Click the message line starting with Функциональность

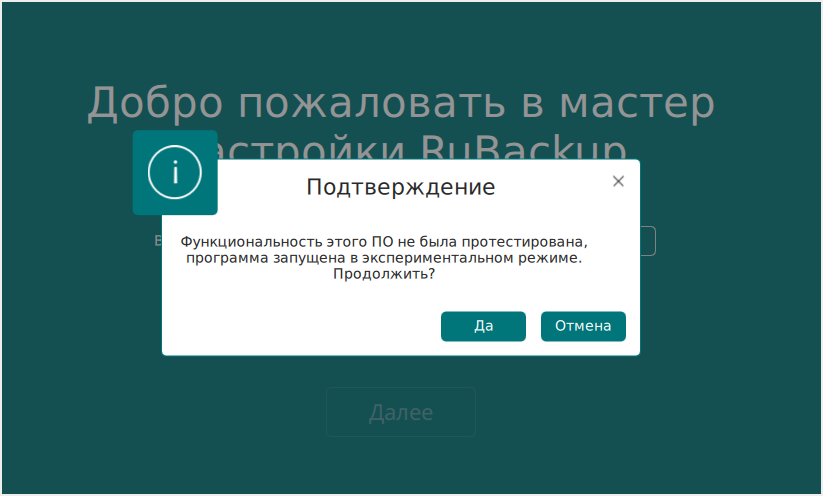click(x=382, y=242)
